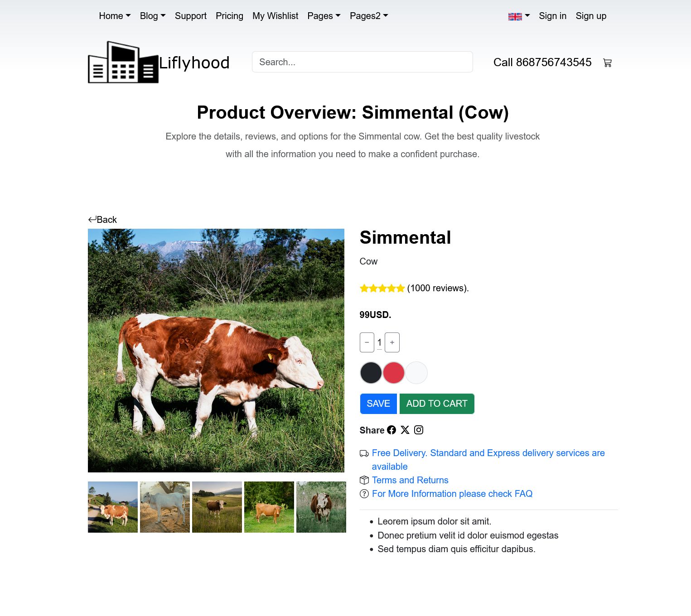Viewport: 691px width, 616px height.
Task: Share product on Facebook
Action: [x=391, y=430]
